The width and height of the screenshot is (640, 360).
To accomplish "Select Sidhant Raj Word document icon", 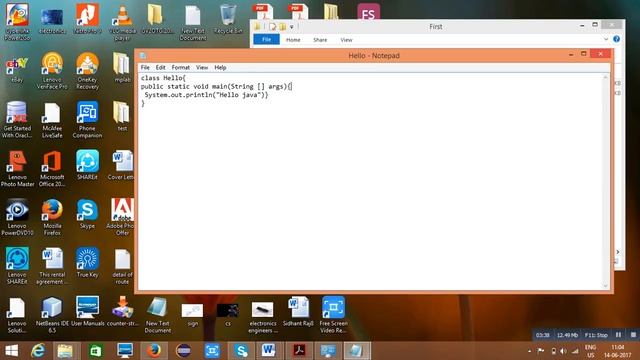I will point(298,311).
